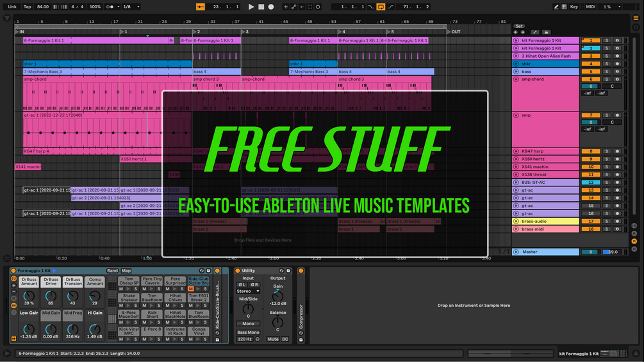Toggle the Formaggio 1 Kit device activator
The height and width of the screenshot is (362, 644).
(13, 270)
